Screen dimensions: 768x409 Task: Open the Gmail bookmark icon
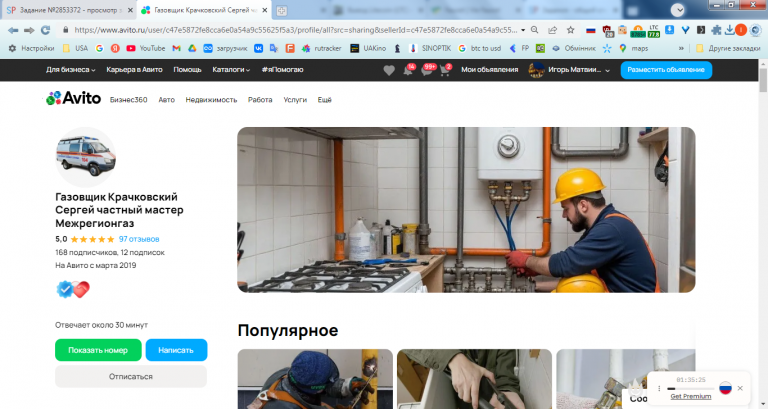[x=176, y=48]
